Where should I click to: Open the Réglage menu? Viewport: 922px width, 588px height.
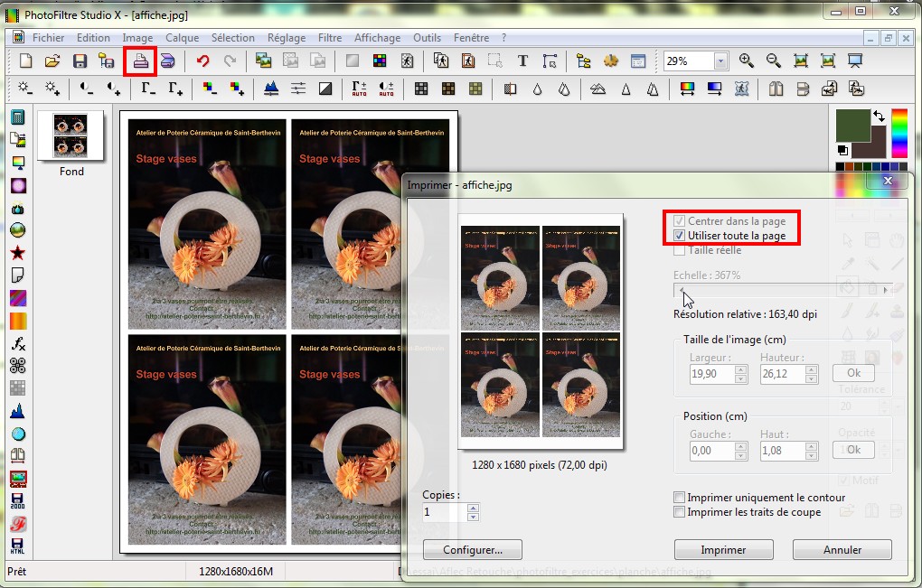coord(287,38)
